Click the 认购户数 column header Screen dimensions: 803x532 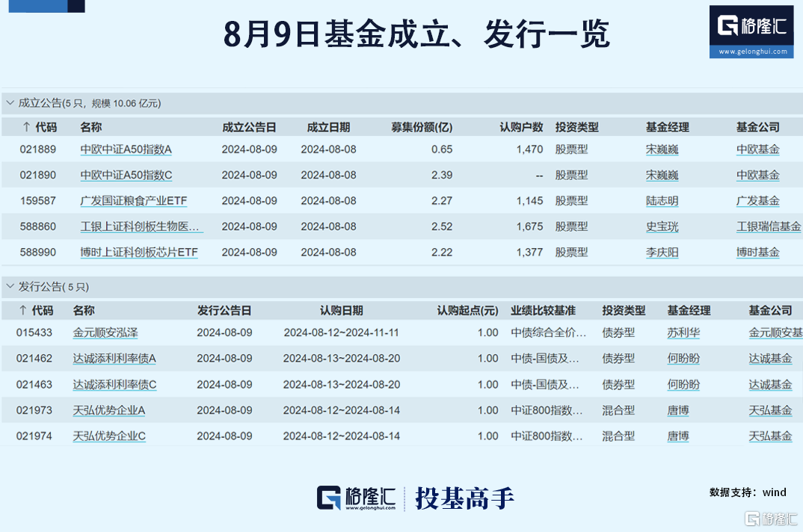click(521, 127)
